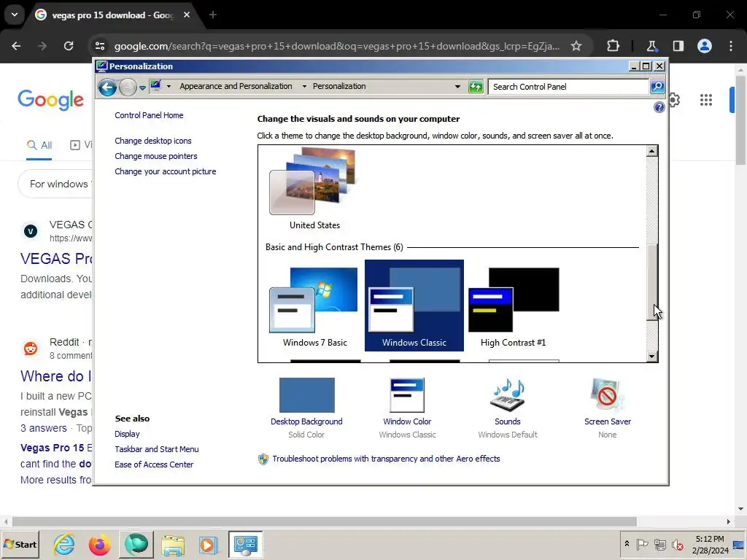Click the green refresh button in Control Panel
This screenshot has width=747, height=560.
pyautogui.click(x=476, y=87)
